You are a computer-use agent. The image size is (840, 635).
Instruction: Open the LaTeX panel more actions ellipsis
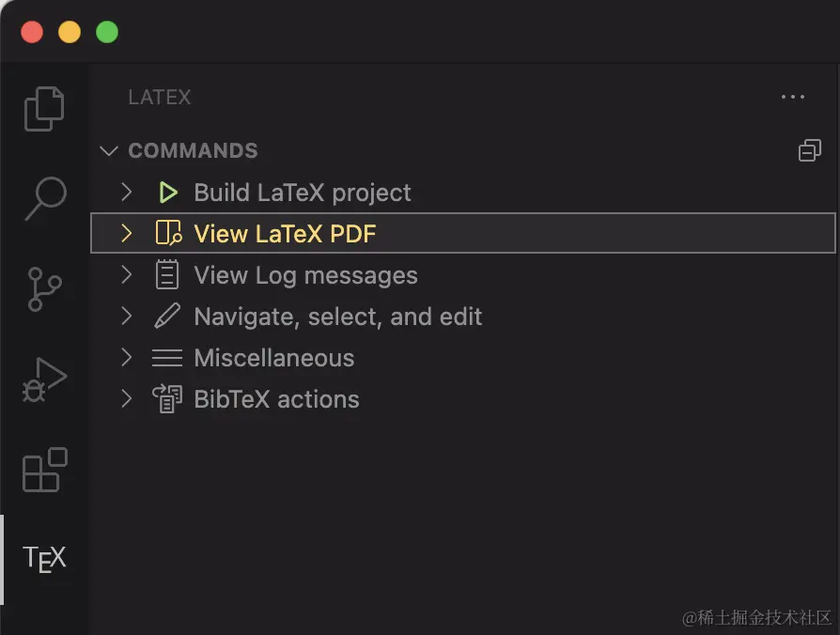click(793, 97)
